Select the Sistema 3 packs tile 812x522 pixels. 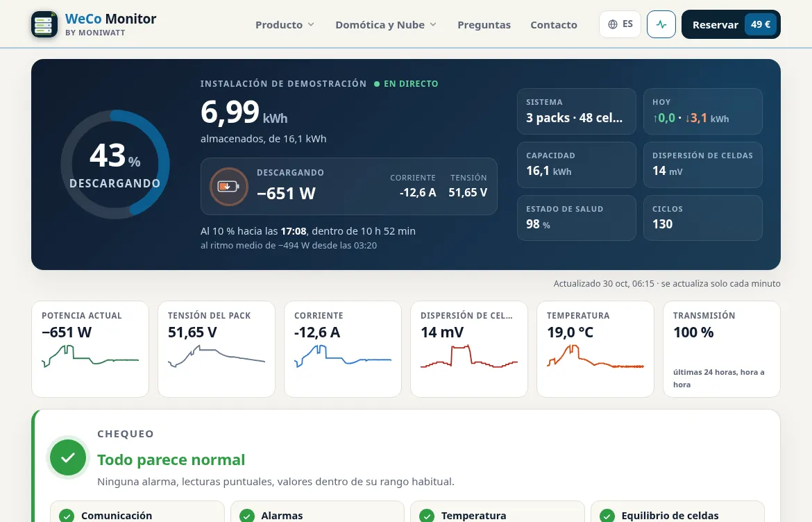(x=576, y=111)
